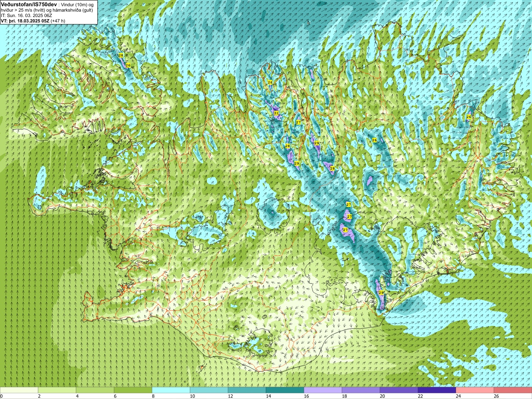The height and width of the screenshot is (399, 532).
Task: Click the 4 tick on the color scale
Action: tap(77, 396)
